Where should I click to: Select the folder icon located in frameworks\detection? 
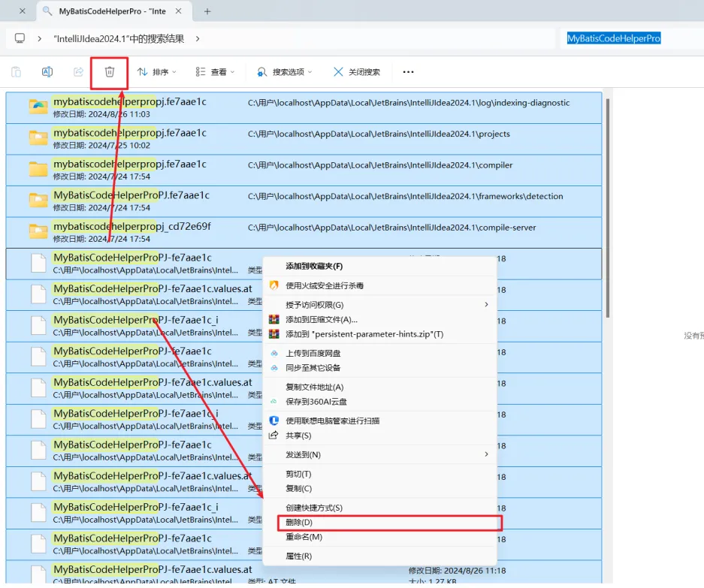(38, 201)
